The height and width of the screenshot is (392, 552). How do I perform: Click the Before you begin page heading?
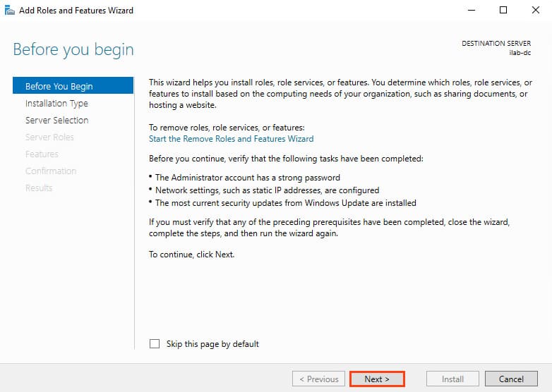pos(73,50)
